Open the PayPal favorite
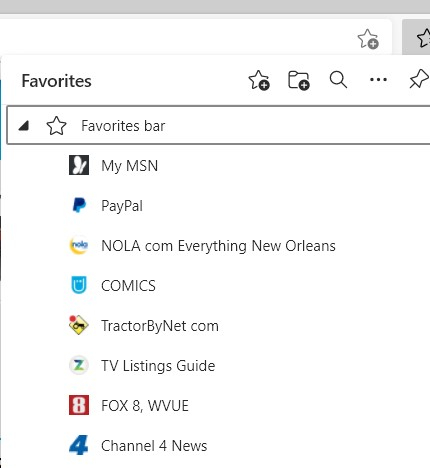430x468 pixels. pos(122,205)
